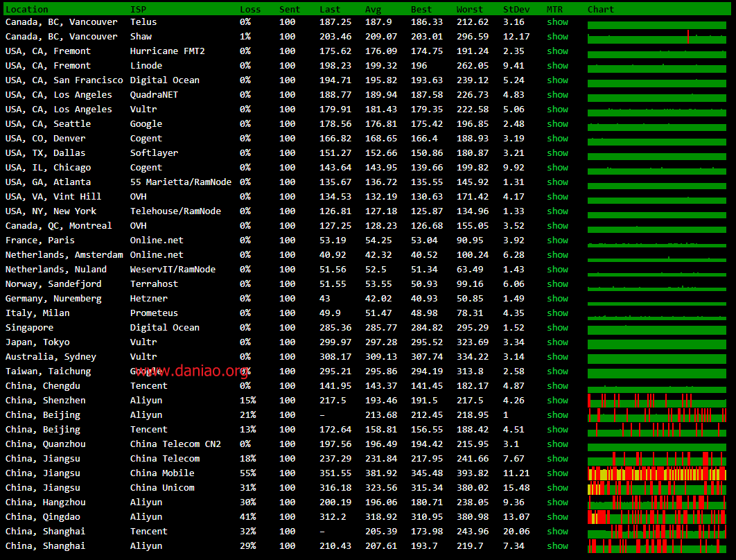Click the Beijing Aliyun loss chart
Image resolution: width=736 pixels, height=560 pixels.
[657, 415]
